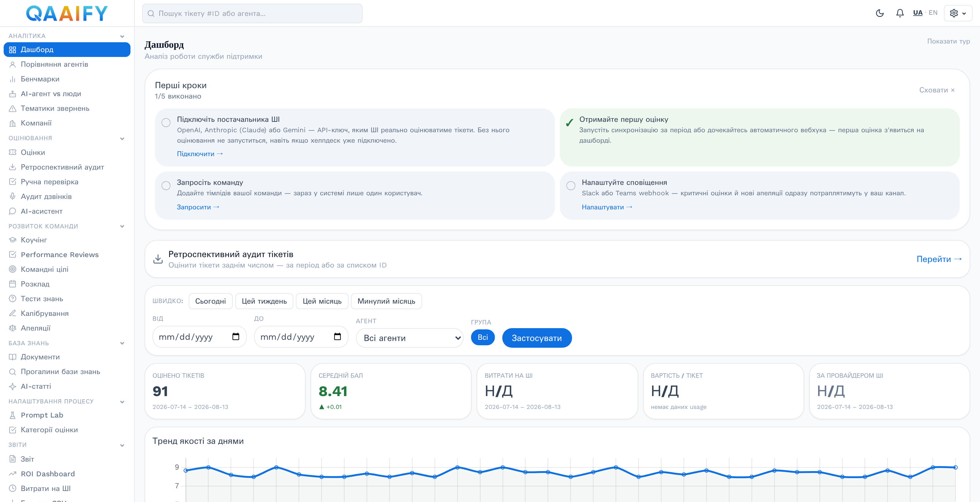The width and height of the screenshot is (980, 502).
Task: Click the AI-асистент chat bubble icon
Action: point(13,211)
